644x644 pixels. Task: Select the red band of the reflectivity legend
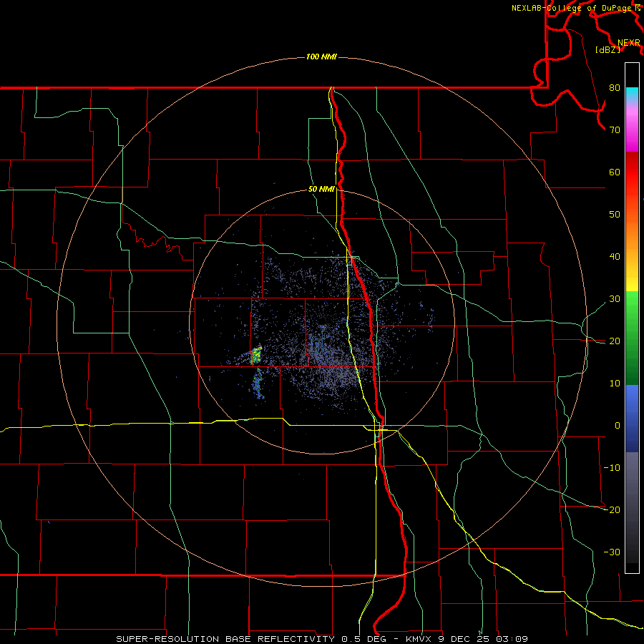(632, 172)
